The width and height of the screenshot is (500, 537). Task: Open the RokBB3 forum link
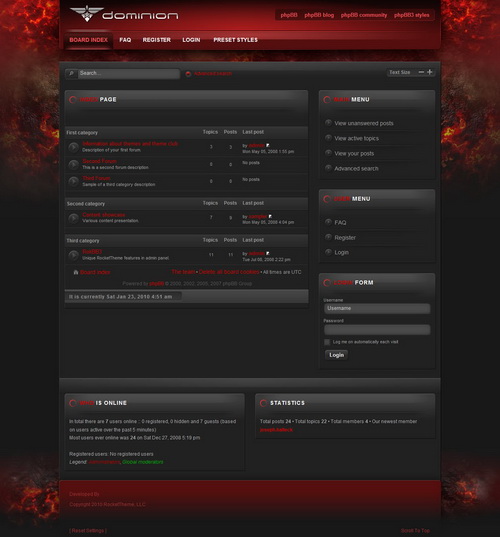point(92,252)
